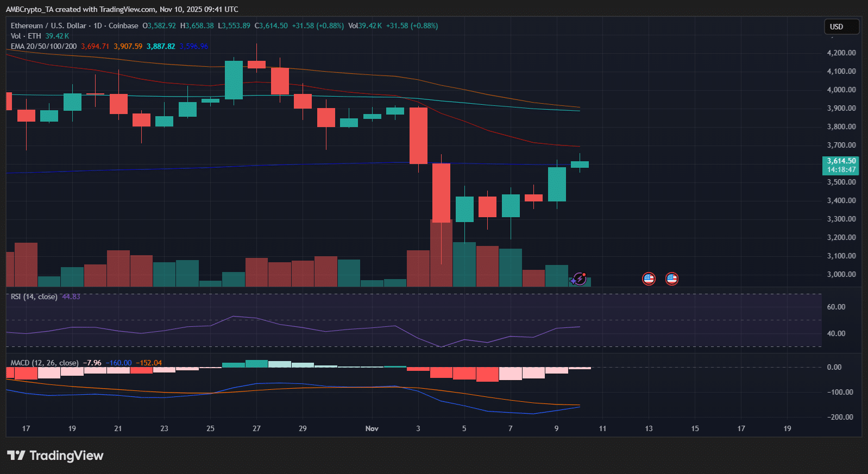Click the RSI value 44.83
868x474 pixels.
[71, 296]
